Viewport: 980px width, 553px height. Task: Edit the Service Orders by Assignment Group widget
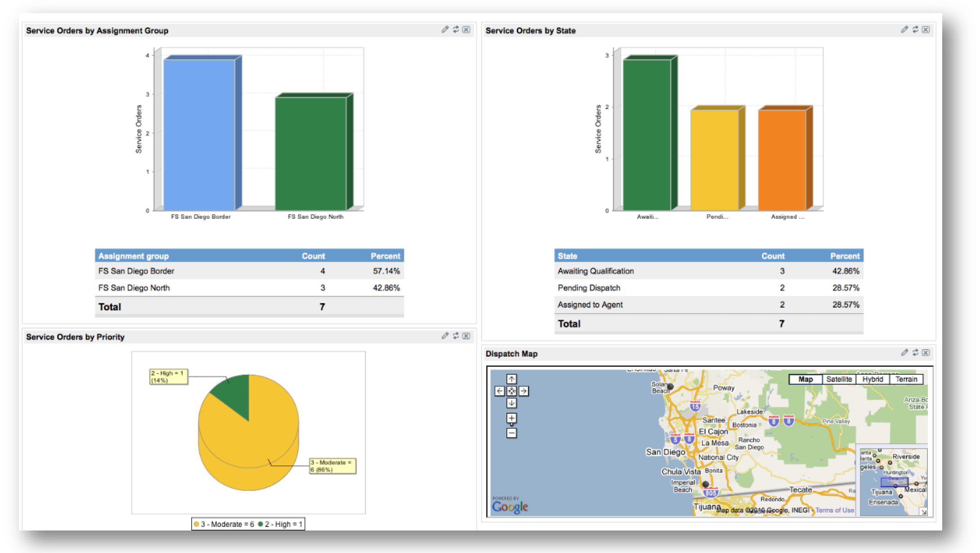pos(445,30)
